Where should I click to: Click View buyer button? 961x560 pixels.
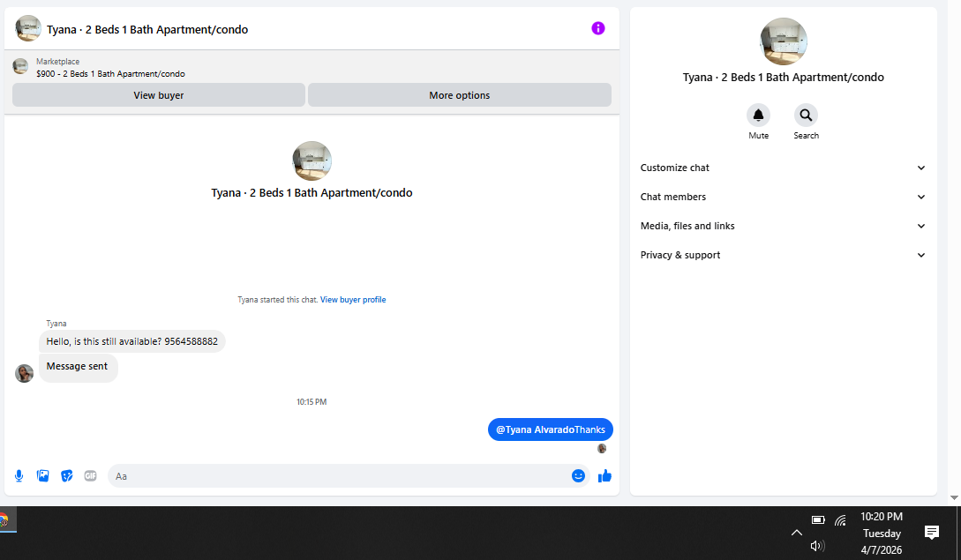tap(159, 95)
